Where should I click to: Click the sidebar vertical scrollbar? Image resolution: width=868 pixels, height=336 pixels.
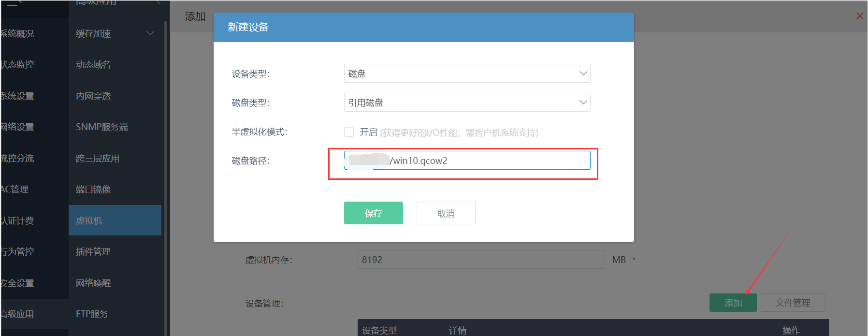pyautogui.click(x=166, y=178)
